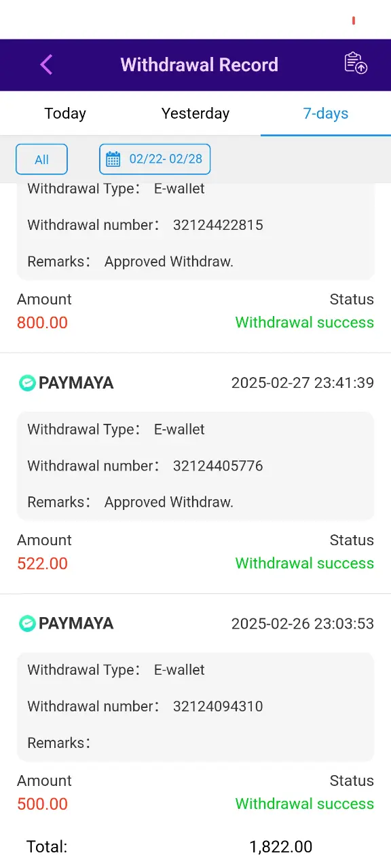This screenshot has height=868, width=391.
Task: Tap the purple back arrow icon
Action: pyautogui.click(x=46, y=64)
